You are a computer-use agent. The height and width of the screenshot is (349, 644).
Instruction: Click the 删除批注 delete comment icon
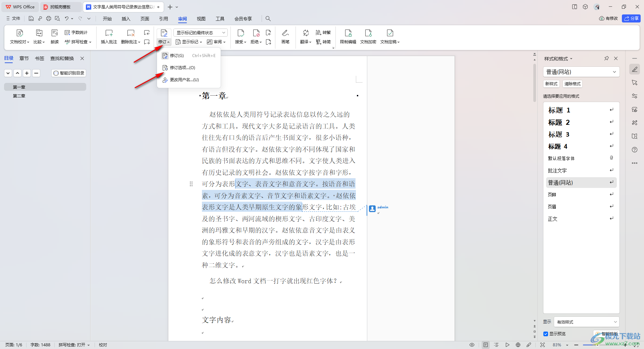coord(131,33)
